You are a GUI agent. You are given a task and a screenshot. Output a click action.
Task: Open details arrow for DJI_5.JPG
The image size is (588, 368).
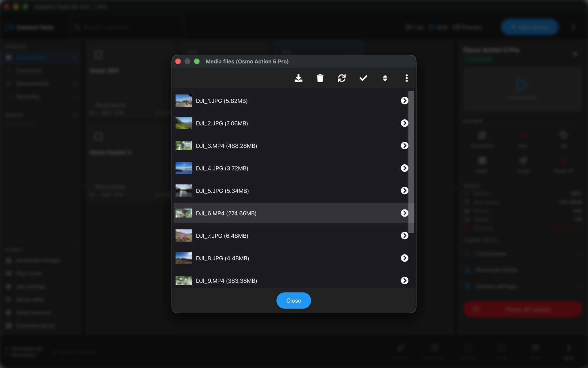(405, 190)
